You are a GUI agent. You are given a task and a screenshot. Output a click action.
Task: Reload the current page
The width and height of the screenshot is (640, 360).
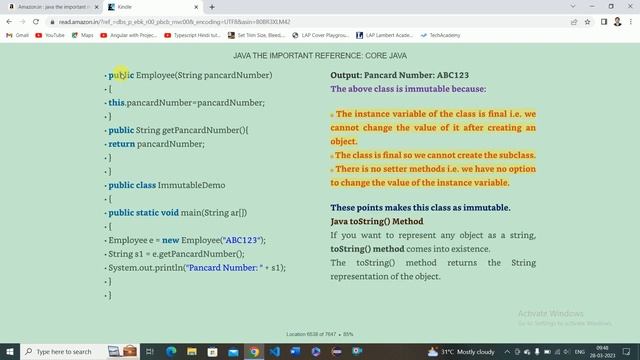tap(36, 22)
